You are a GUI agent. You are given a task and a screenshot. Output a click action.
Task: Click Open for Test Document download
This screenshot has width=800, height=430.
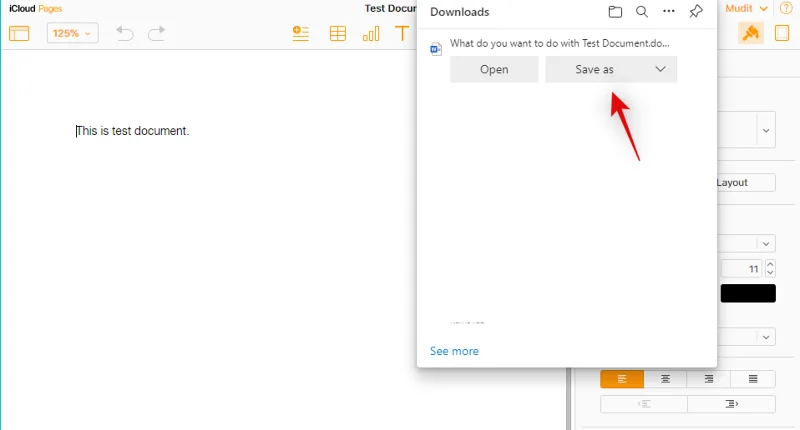(494, 69)
